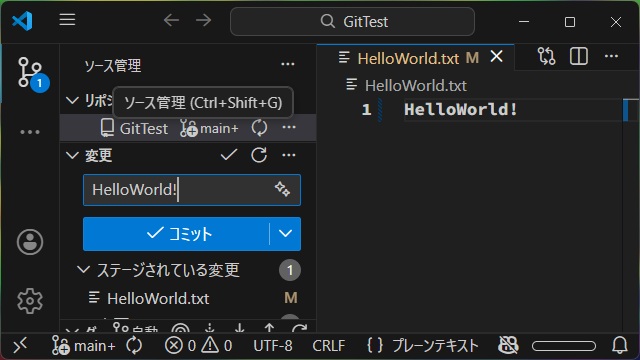Open editor more actions ellipsis
640x360 pixels.
(x=611, y=56)
